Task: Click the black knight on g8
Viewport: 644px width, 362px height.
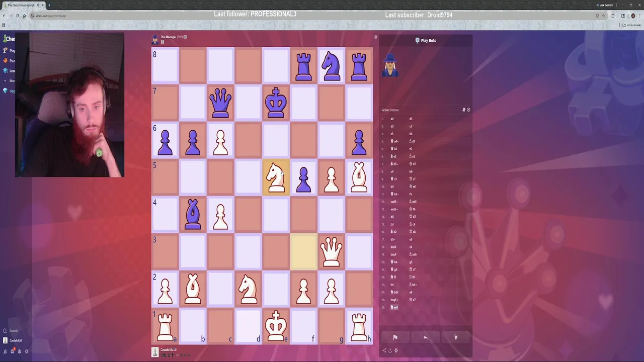Action: coord(331,66)
